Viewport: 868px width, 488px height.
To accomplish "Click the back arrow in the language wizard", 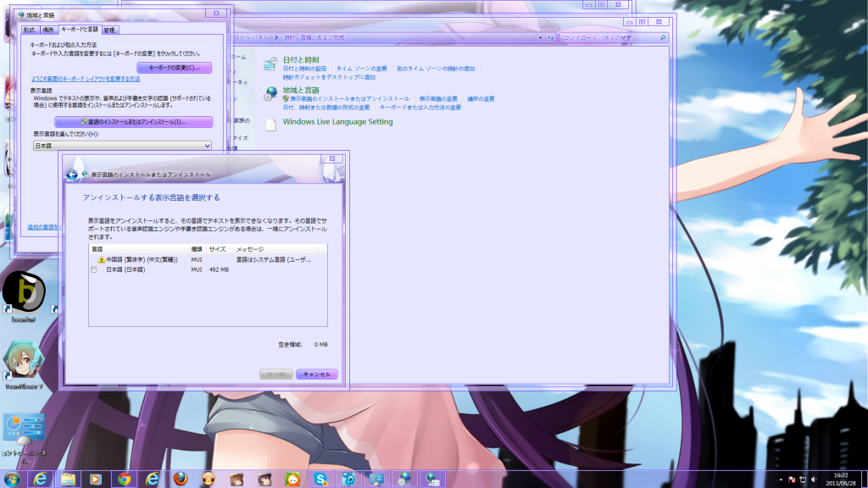I will coord(72,175).
